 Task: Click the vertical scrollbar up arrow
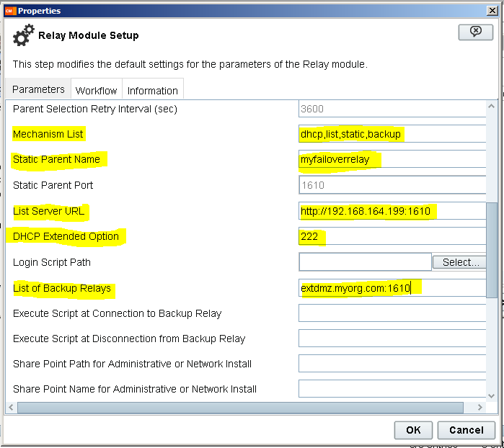tap(491, 106)
